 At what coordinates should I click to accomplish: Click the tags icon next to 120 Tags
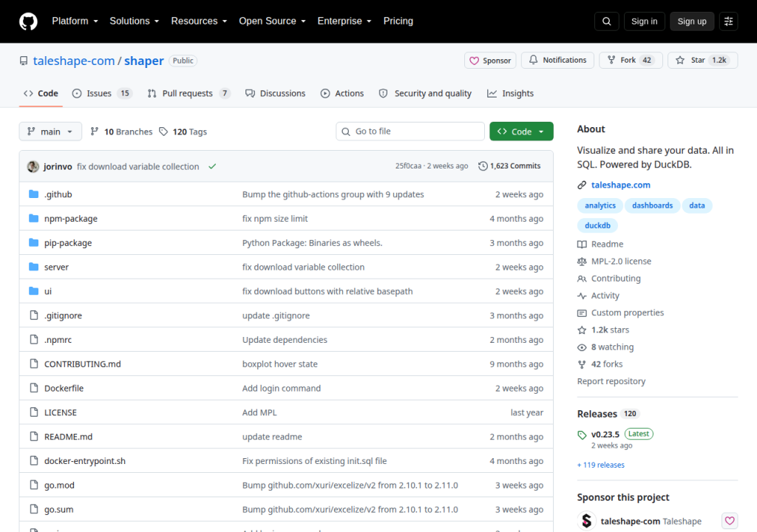click(163, 132)
